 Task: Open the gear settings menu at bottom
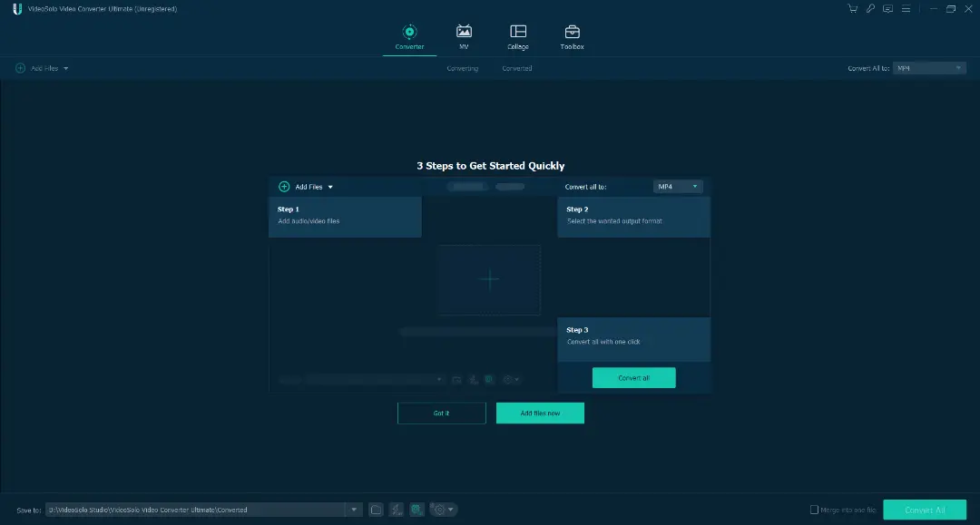click(x=443, y=510)
